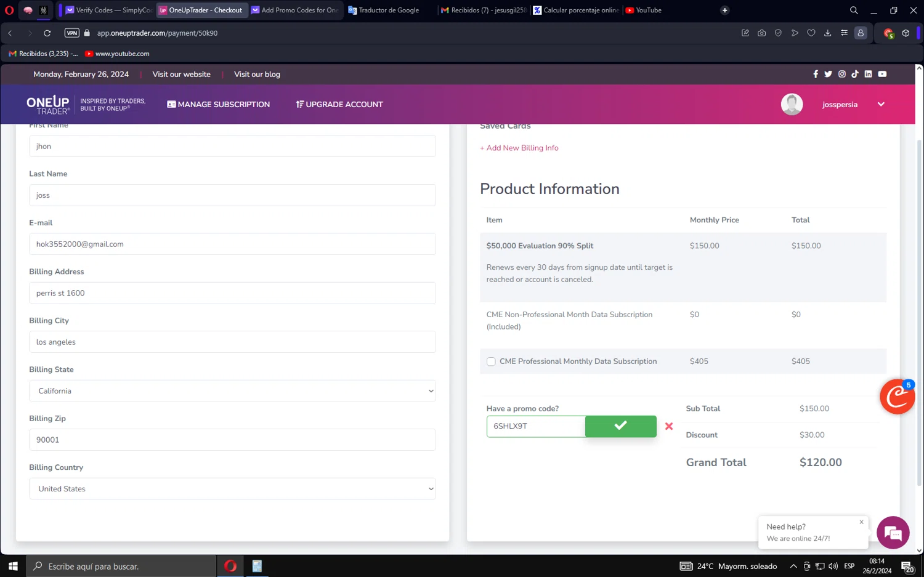Viewport: 924px width, 577px height.
Task: Open the Windows notification center icon
Action: click(x=908, y=567)
